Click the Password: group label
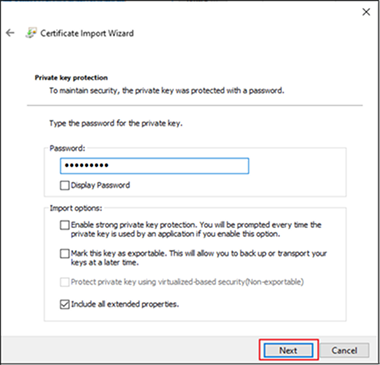This screenshot has width=380, height=365. tap(67, 148)
